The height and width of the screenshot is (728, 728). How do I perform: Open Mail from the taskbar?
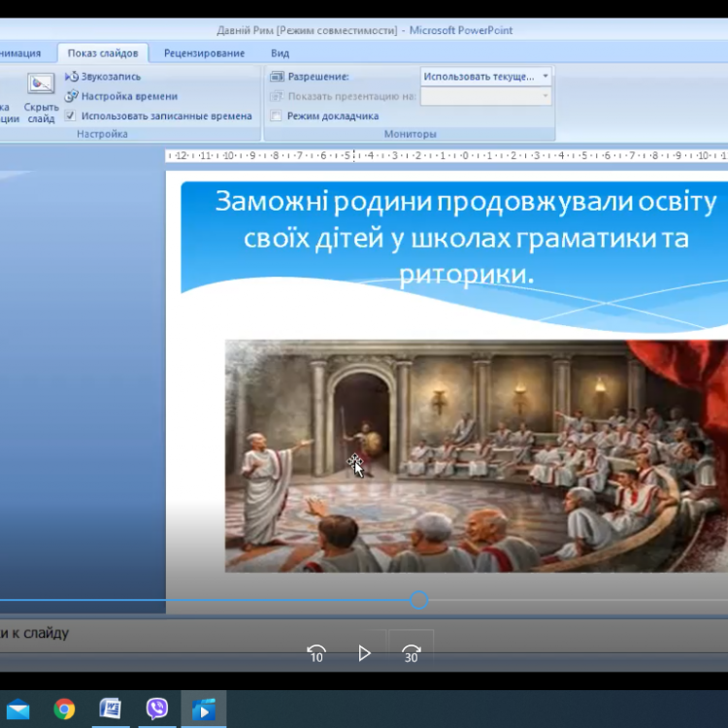coord(18,709)
